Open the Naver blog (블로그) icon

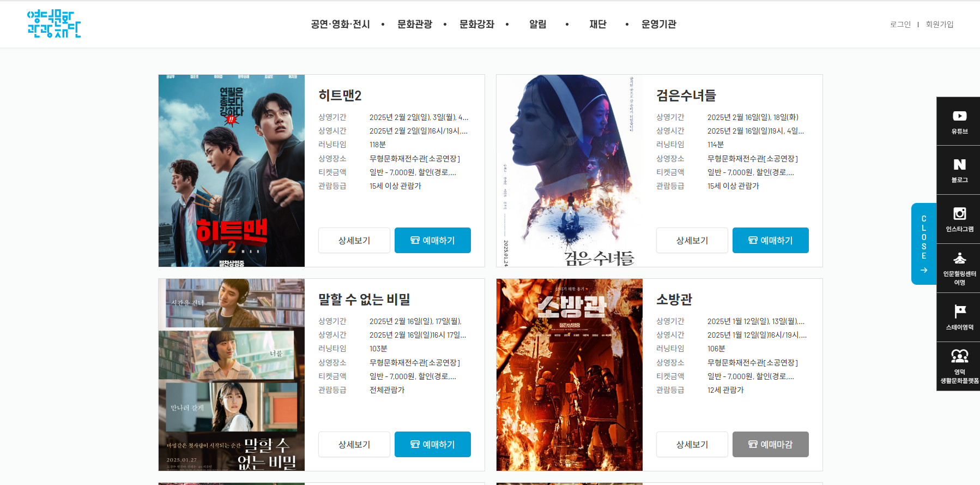tap(959, 170)
